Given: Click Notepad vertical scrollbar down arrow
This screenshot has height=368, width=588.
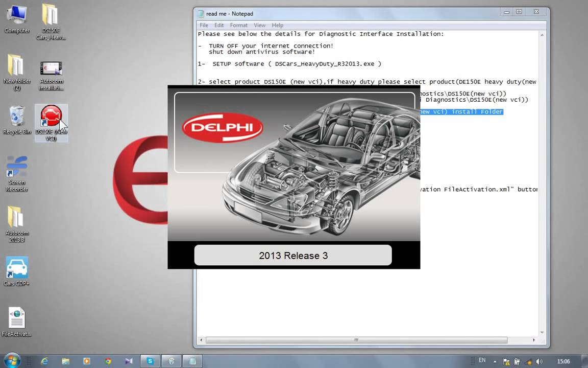Looking at the screenshot, I should point(542,333).
